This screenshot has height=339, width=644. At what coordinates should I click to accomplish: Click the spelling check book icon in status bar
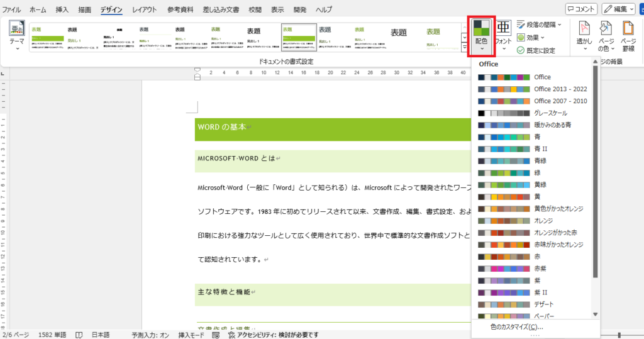79,335
